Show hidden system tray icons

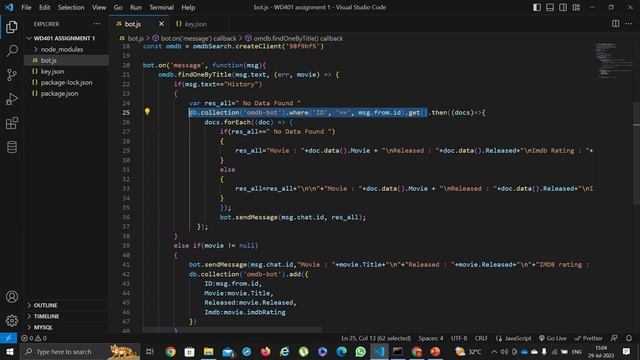tap(494, 351)
